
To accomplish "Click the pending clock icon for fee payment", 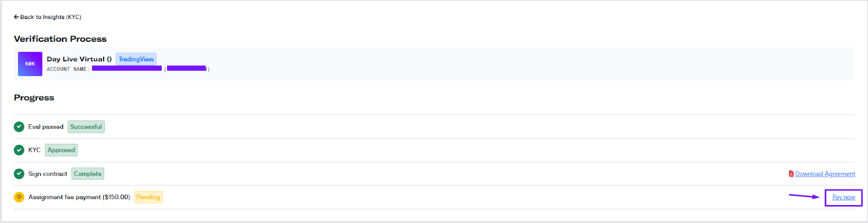I will click(x=19, y=197).
